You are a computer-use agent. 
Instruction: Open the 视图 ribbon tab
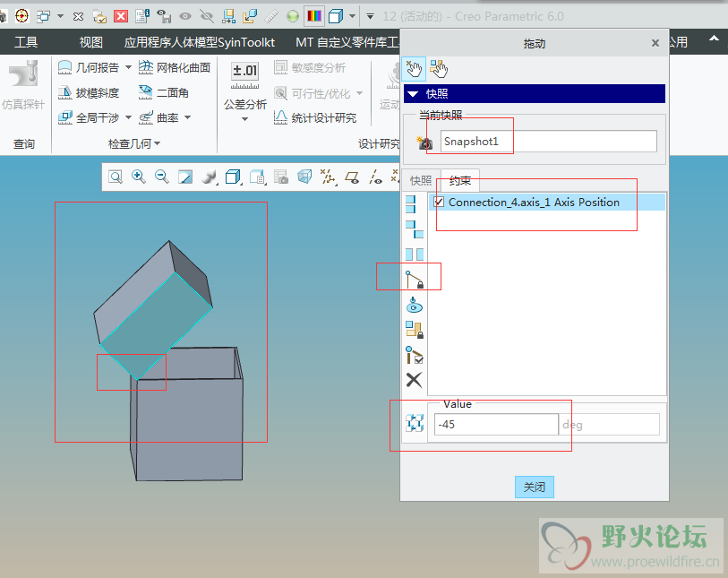(x=90, y=42)
